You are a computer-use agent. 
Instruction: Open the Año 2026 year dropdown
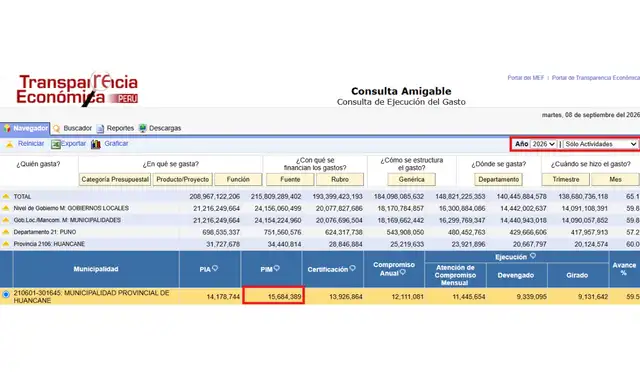point(544,144)
